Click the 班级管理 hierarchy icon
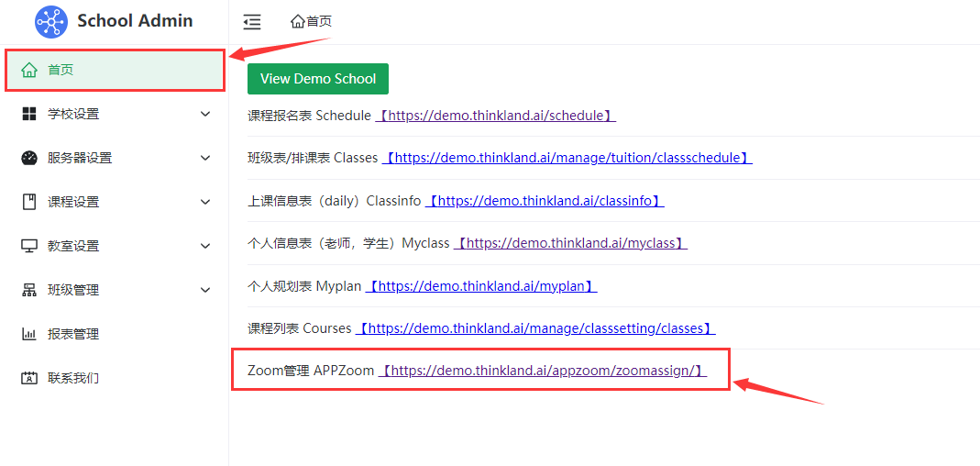The height and width of the screenshot is (466, 980). pyautogui.click(x=29, y=290)
